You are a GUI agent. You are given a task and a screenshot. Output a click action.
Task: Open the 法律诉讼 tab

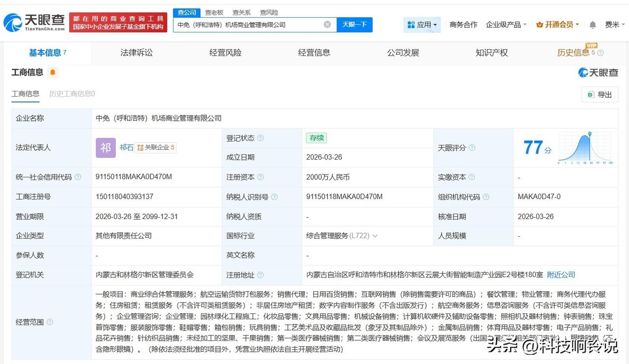(x=137, y=53)
